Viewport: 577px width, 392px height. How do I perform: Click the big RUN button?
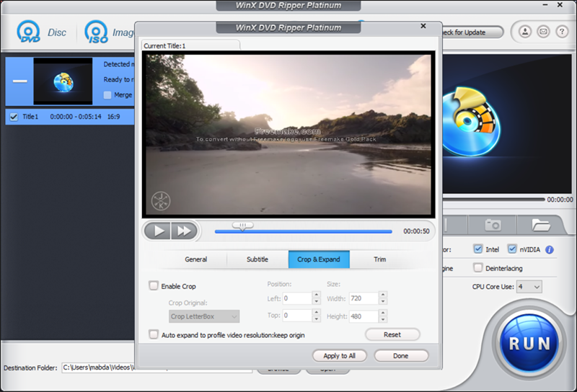click(x=529, y=343)
